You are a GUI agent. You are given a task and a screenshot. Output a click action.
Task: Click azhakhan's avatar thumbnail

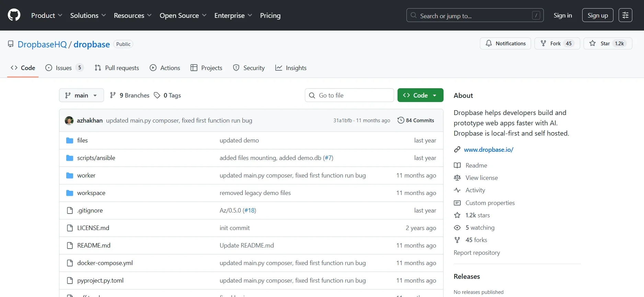coord(69,121)
